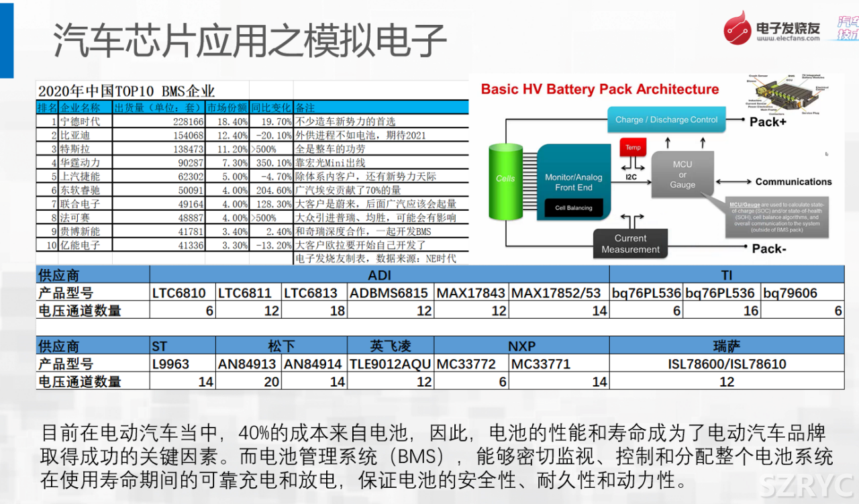The width and height of the screenshot is (859, 504).
Task: Click the ISL78600/ISL78610 product cell
Action: [x=726, y=364]
